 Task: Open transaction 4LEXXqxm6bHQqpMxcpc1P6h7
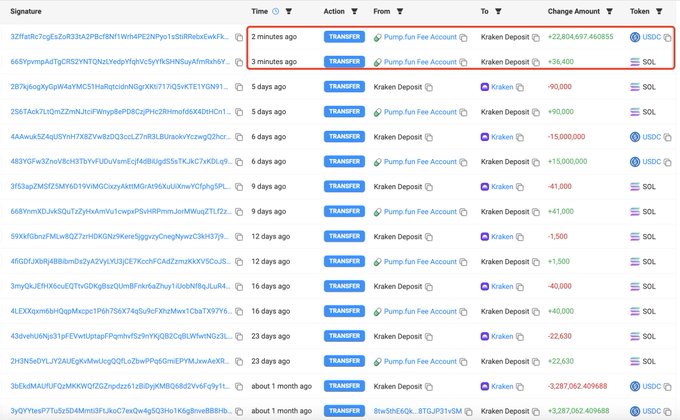(121, 311)
